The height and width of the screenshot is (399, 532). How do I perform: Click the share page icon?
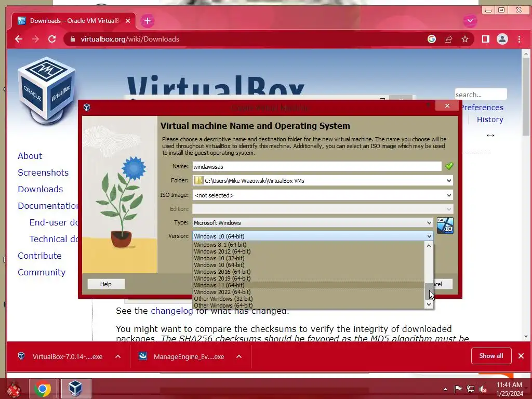(448, 39)
